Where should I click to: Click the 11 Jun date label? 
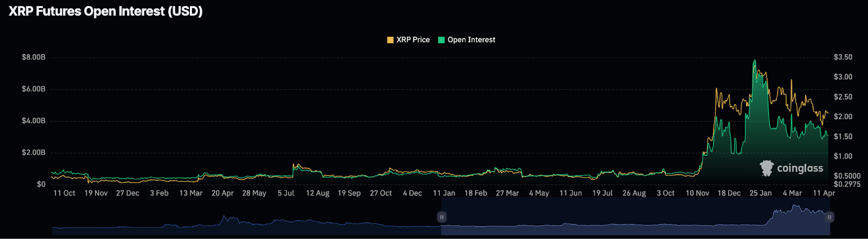tap(571, 193)
